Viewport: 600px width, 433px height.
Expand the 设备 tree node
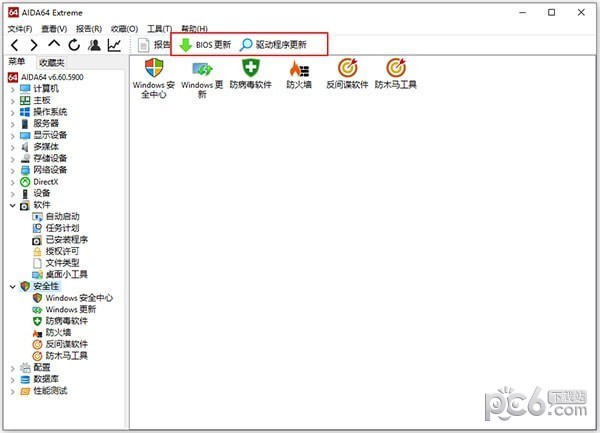12,194
